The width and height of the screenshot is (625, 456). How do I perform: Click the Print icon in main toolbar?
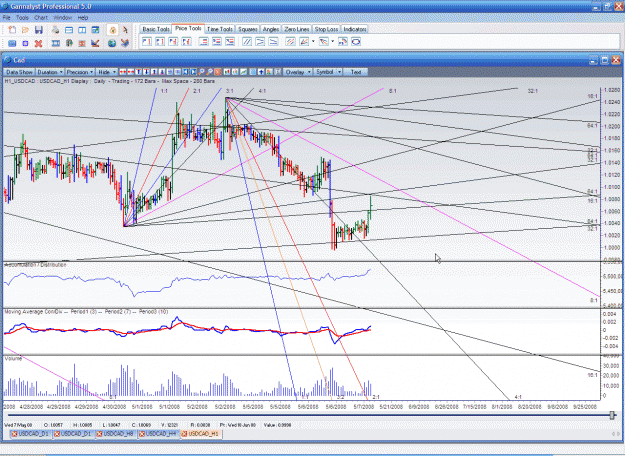(55, 30)
